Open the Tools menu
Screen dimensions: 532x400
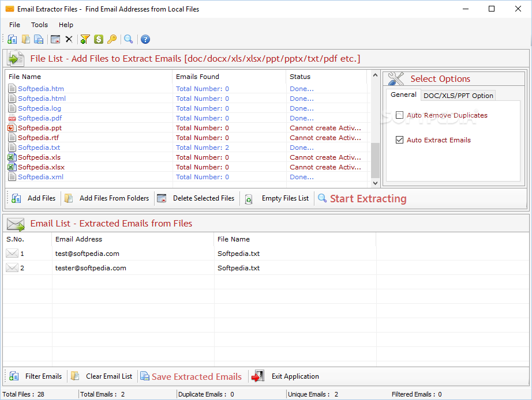click(39, 25)
